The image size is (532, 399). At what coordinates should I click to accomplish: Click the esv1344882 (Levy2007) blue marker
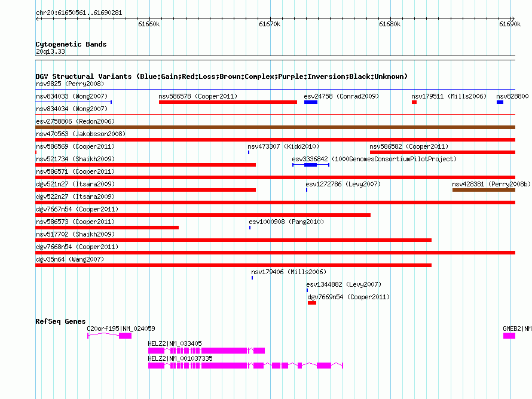point(307,290)
